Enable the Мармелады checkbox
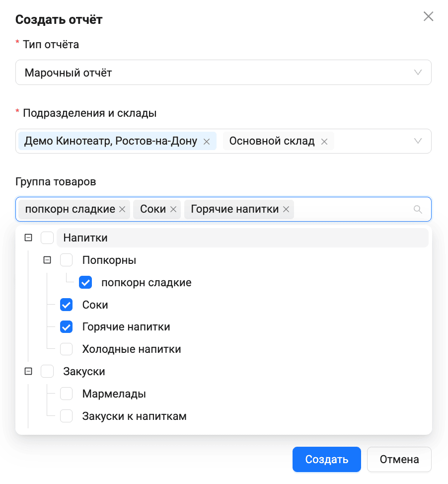The image size is (448, 484). click(66, 394)
